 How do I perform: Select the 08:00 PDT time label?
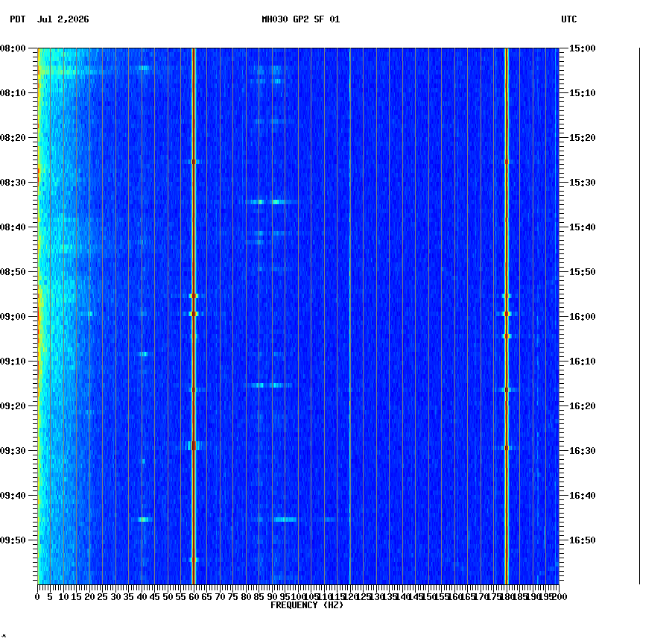click(13, 48)
